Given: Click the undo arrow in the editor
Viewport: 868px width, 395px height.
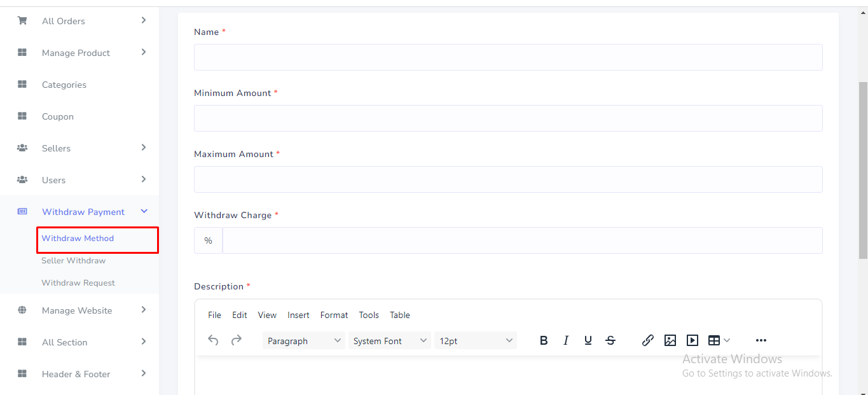Looking at the screenshot, I should [213, 340].
